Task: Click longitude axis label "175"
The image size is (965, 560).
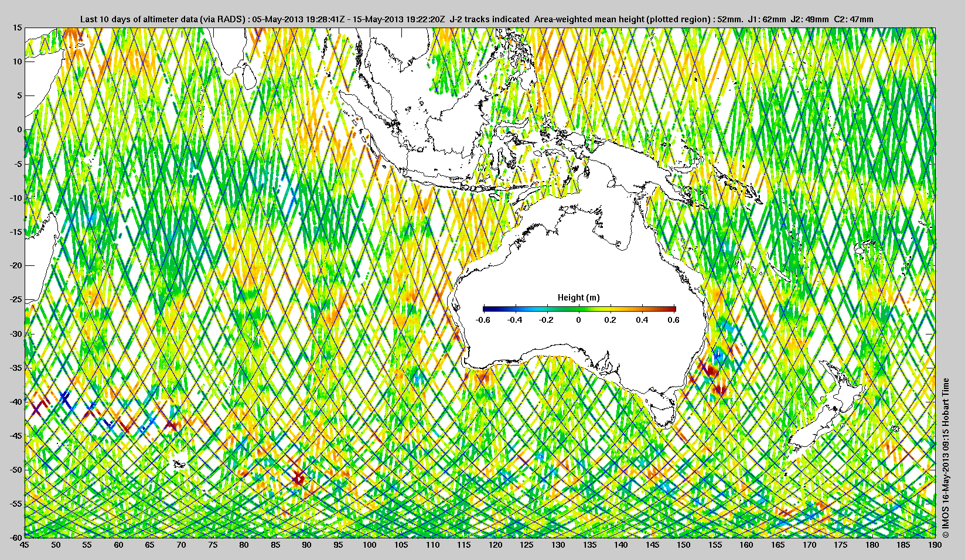Action: tap(841, 545)
